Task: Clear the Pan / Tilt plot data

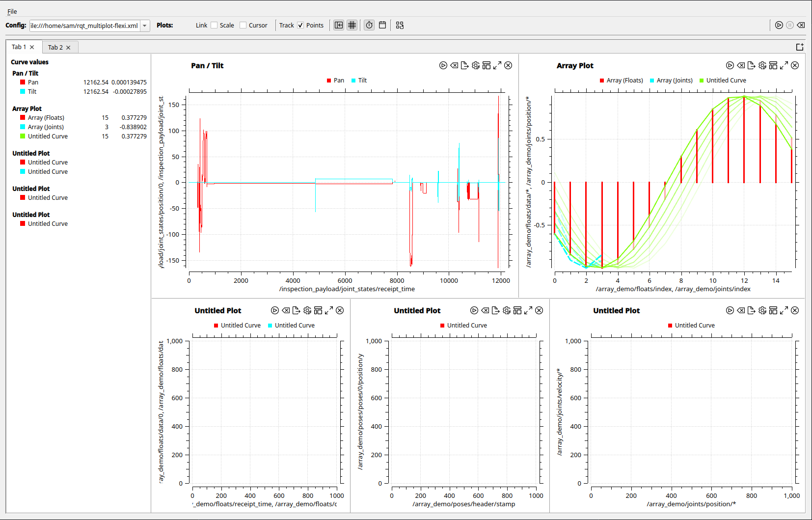Action: (454, 65)
